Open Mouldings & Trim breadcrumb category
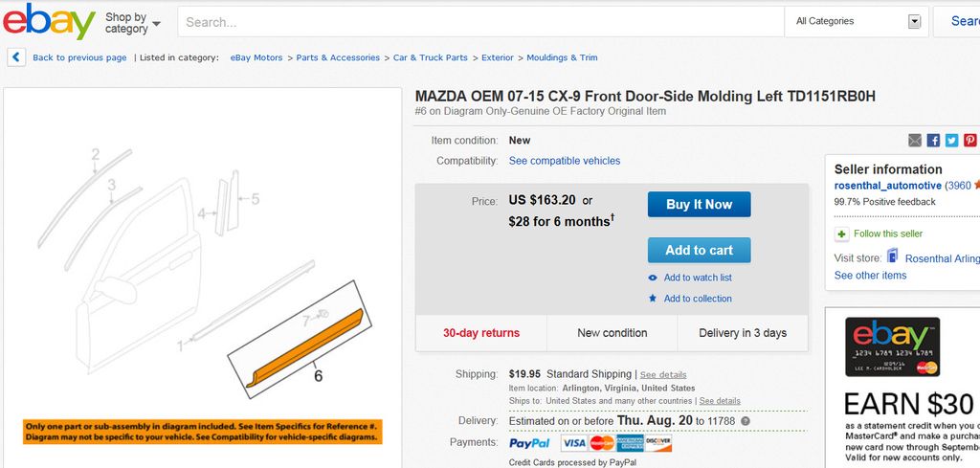Screen dimensions: 980x468 click(x=562, y=57)
